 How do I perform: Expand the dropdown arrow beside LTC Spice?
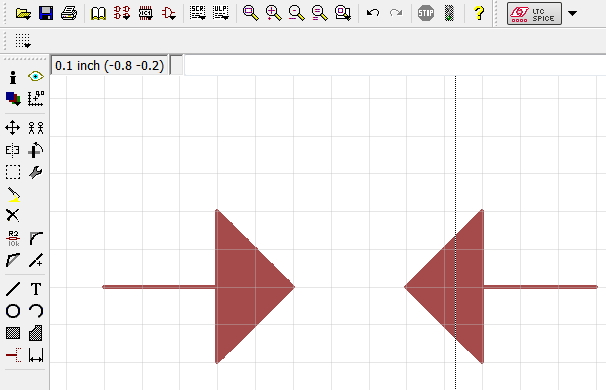(x=572, y=14)
